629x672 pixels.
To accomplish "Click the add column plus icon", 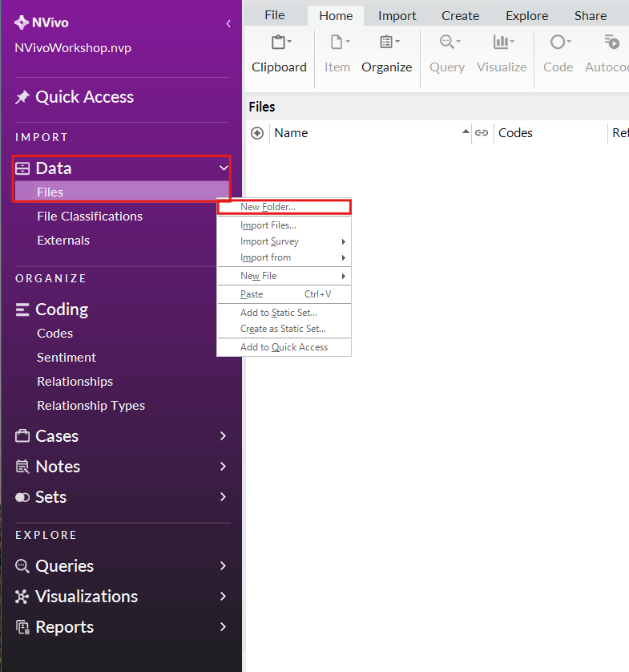I will [x=257, y=133].
